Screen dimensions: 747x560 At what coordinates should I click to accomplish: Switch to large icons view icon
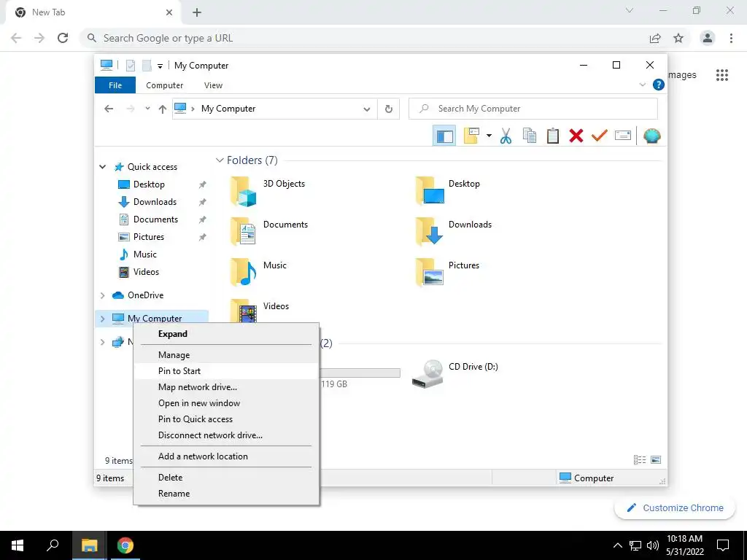656,459
